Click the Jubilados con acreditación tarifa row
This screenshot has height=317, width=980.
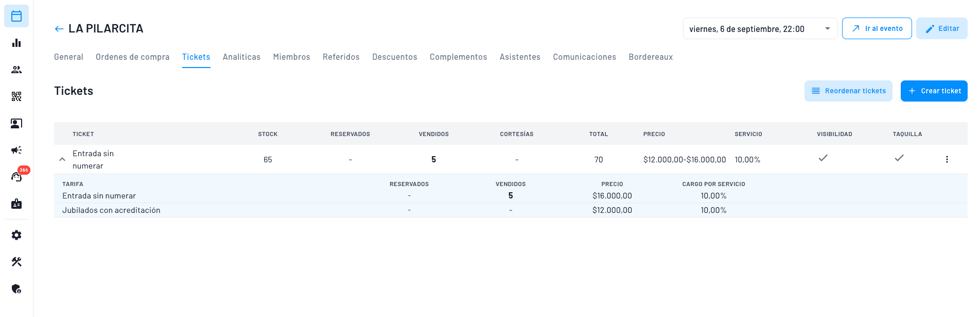[x=511, y=210]
